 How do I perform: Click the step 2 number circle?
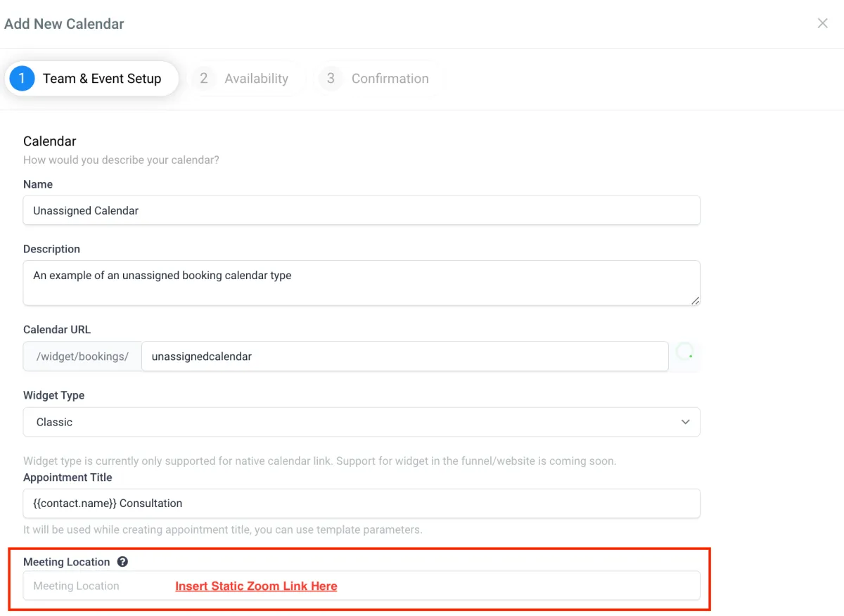coord(203,79)
